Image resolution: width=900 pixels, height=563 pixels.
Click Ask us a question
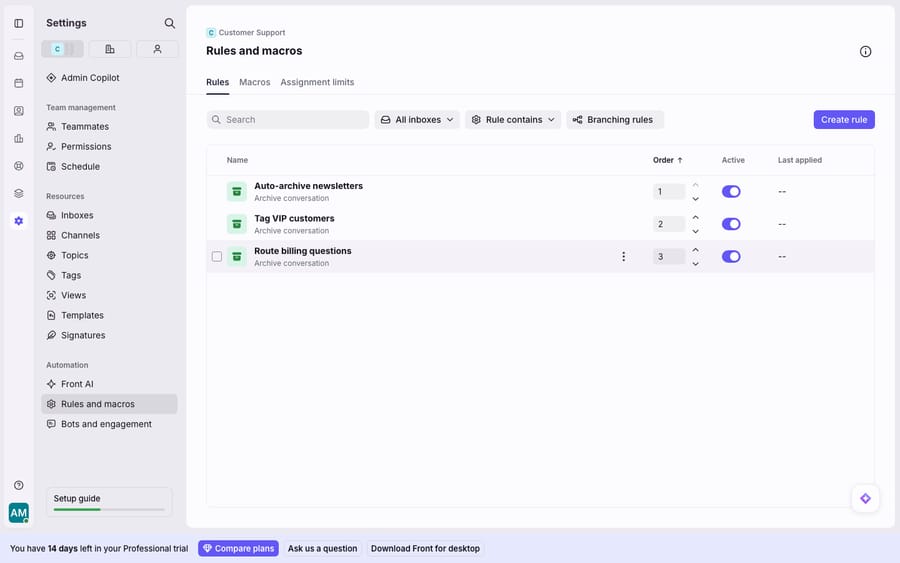coord(323,548)
